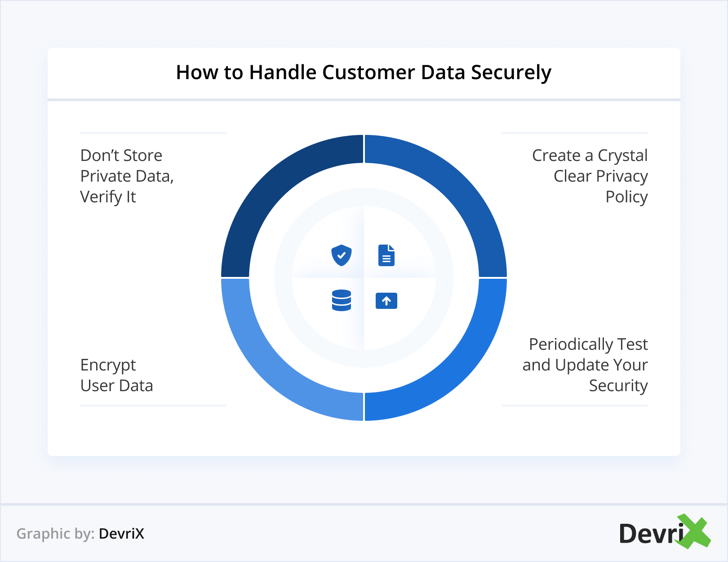The height and width of the screenshot is (562, 728).
Task: Open the DevriX credit link beside 'Graphic by:'
Action: pos(121,534)
